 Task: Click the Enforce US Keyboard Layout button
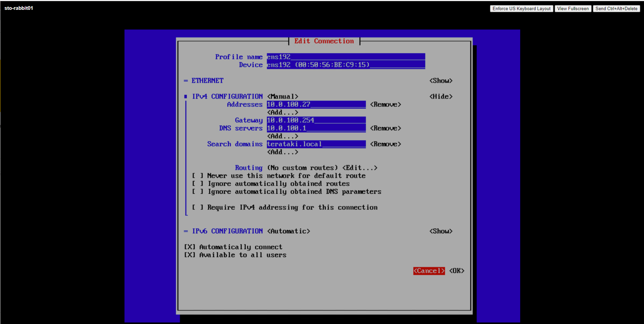point(521,9)
